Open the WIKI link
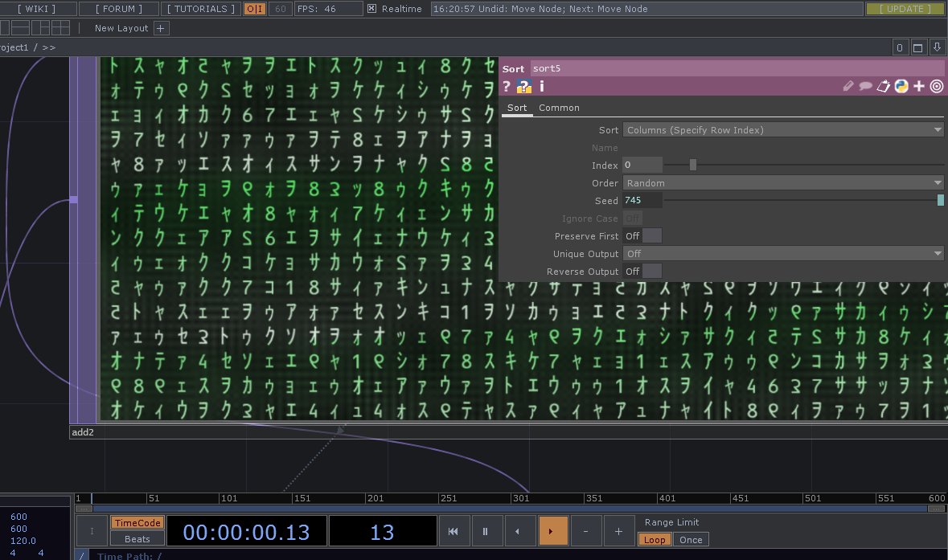 (x=36, y=9)
